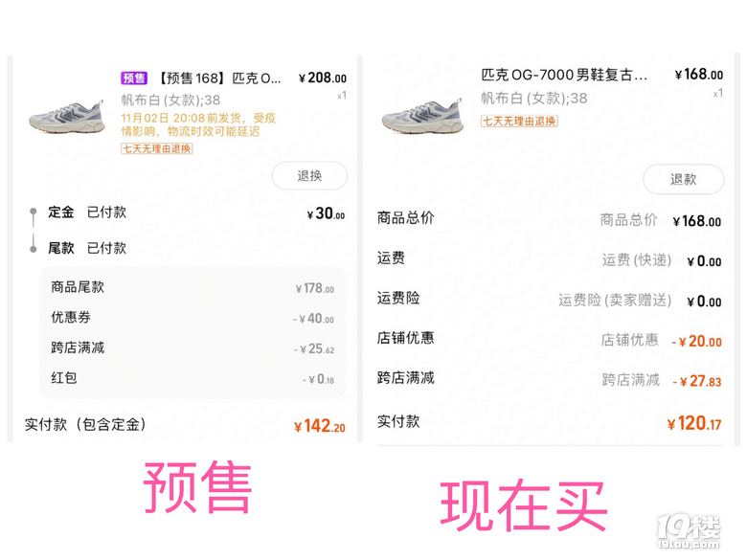Click the 退换 button on presale order

pos(309,176)
